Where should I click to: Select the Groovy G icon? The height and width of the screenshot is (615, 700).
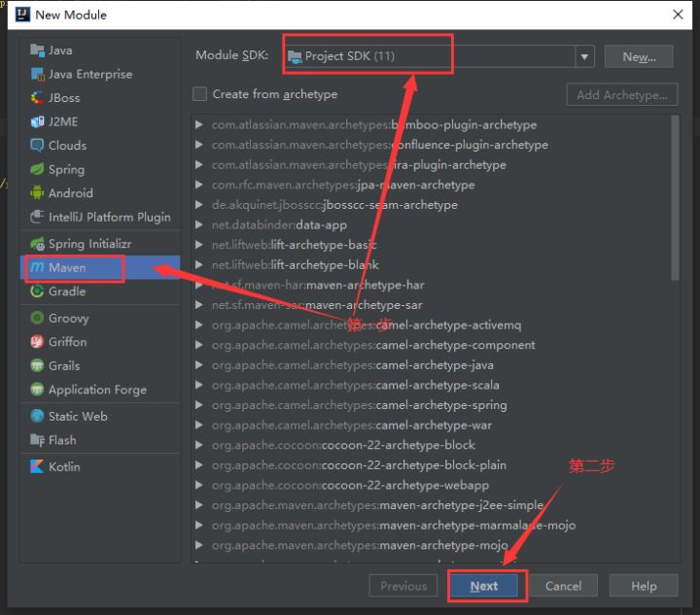(37, 318)
